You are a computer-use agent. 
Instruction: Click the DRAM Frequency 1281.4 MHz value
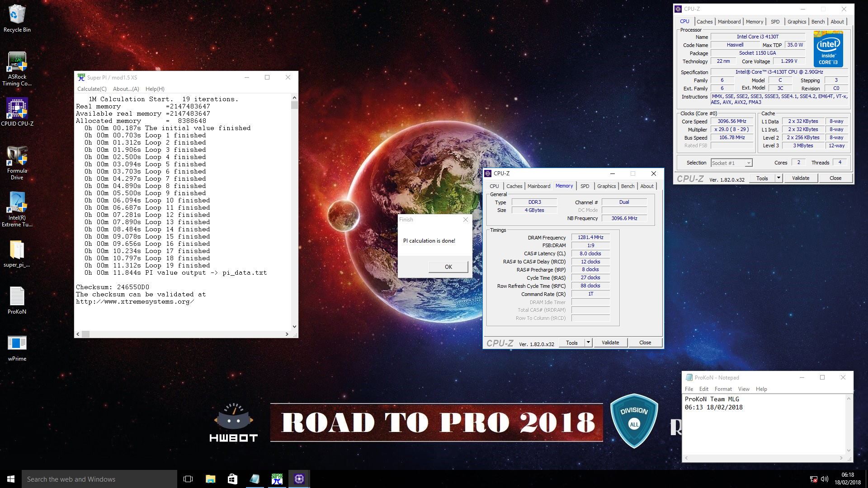point(590,237)
